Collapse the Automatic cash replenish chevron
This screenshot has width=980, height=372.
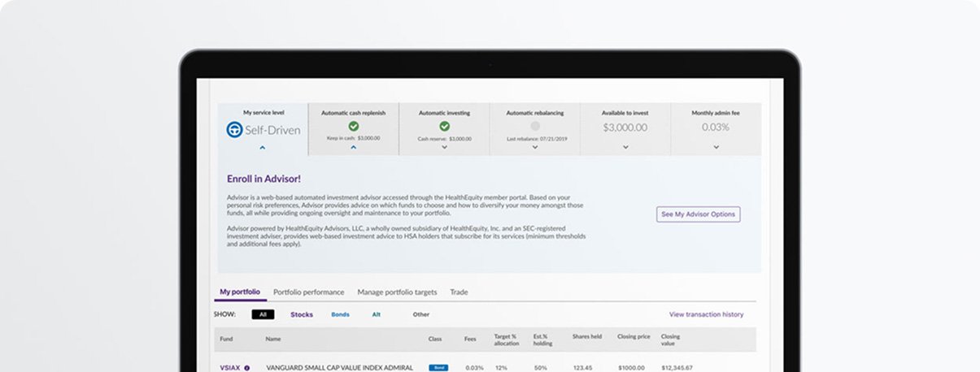353,148
